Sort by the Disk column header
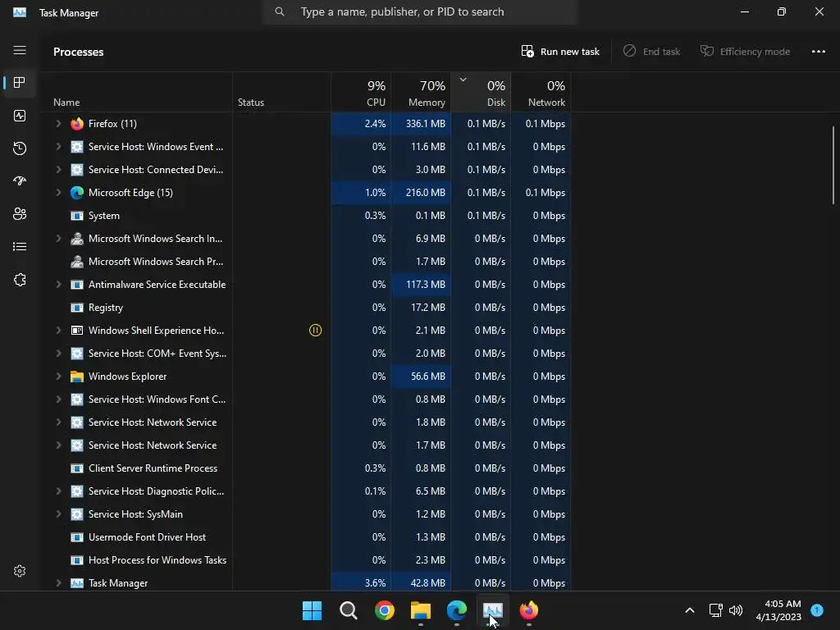The width and height of the screenshot is (840, 630). click(481, 94)
